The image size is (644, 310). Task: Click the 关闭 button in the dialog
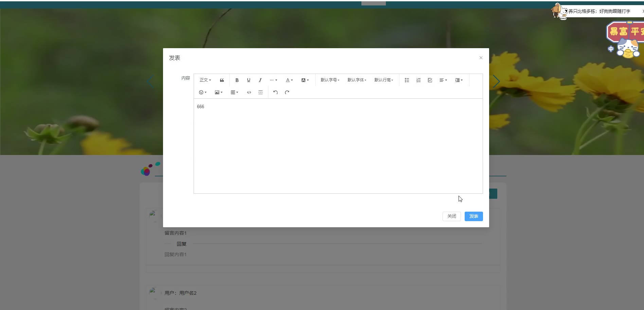pos(451,216)
